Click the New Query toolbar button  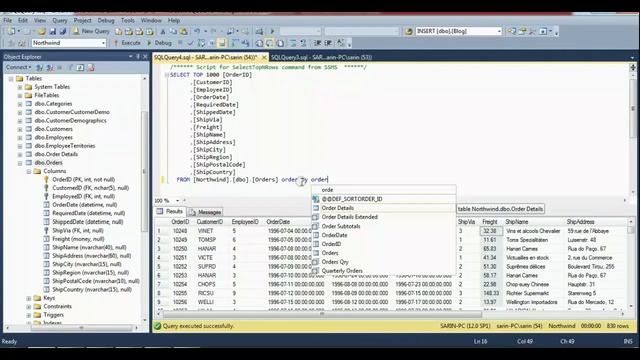coord(91,31)
